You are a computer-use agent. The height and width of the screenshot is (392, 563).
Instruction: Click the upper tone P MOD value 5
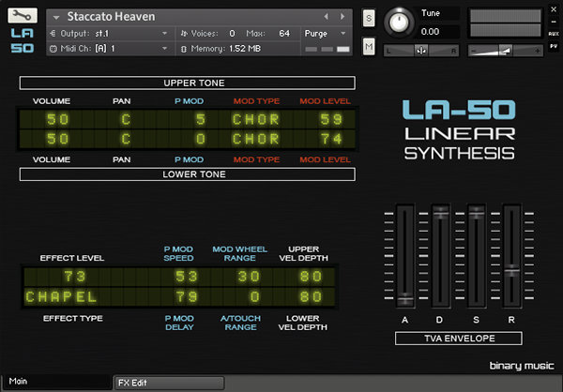201,119
